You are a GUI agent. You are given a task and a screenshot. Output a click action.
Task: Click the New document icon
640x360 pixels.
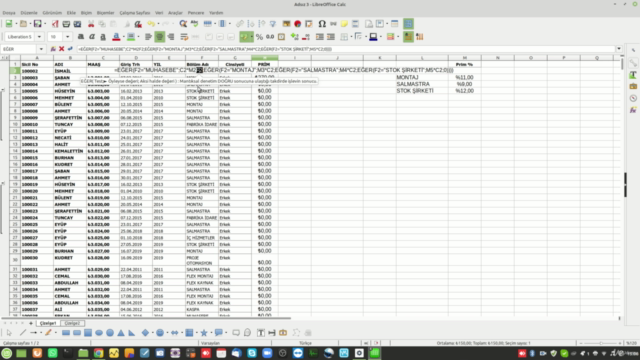[x=9, y=24]
